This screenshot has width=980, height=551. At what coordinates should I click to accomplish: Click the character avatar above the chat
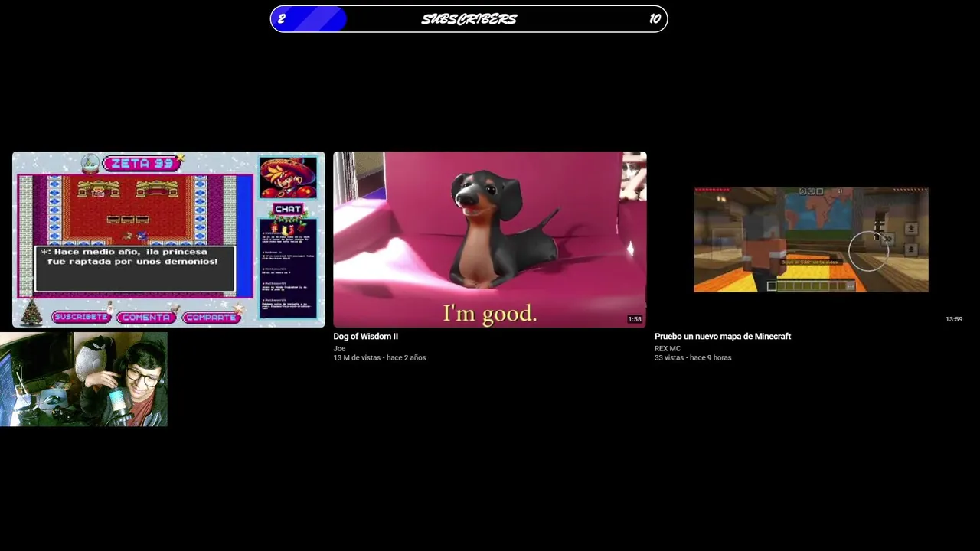[x=288, y=178]
